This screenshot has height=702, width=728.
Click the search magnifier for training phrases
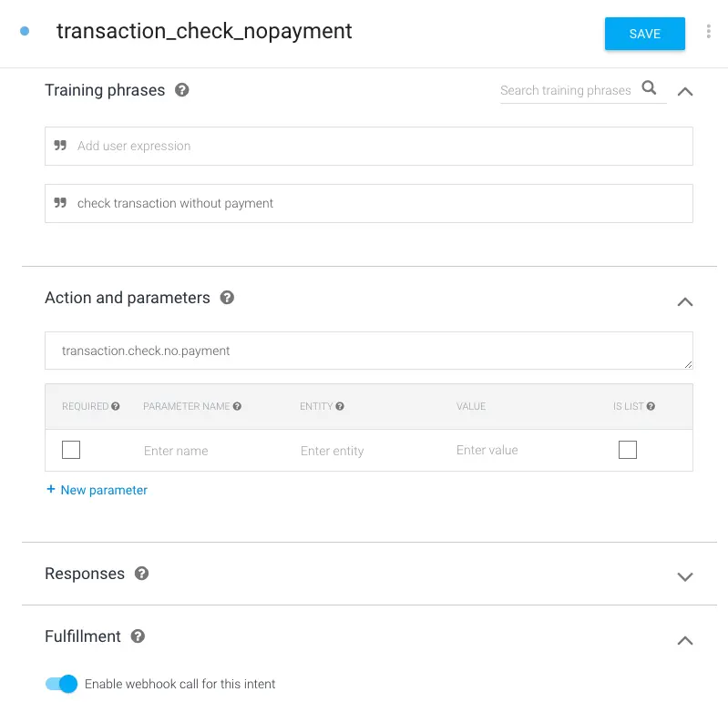point(649,87)
